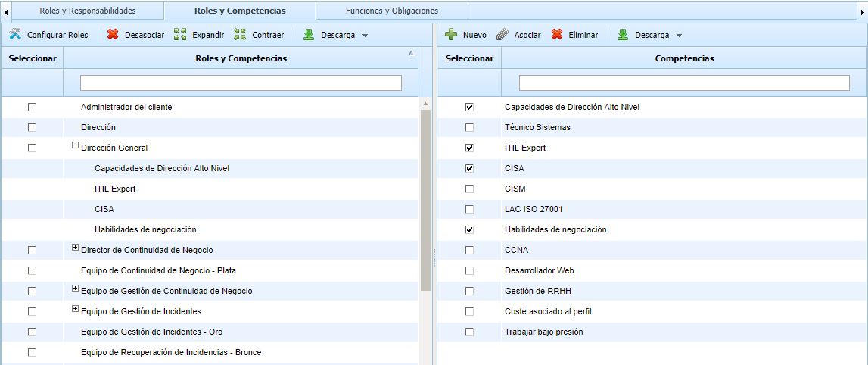
Task: Sort by the Competencias column header
Action: pyautogui.click(x=684, y=58)
